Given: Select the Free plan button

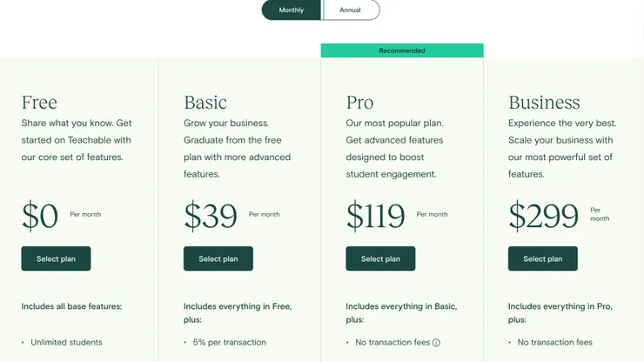Looking at the screenshot, I should [56, 258].
